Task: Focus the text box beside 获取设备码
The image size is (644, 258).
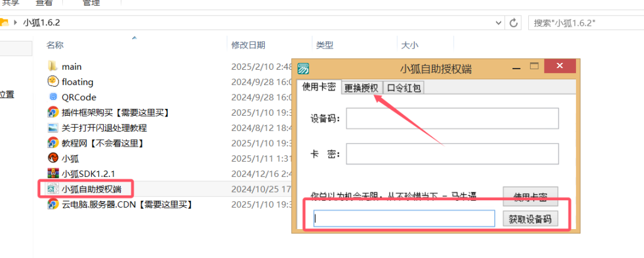Action: 404,218
